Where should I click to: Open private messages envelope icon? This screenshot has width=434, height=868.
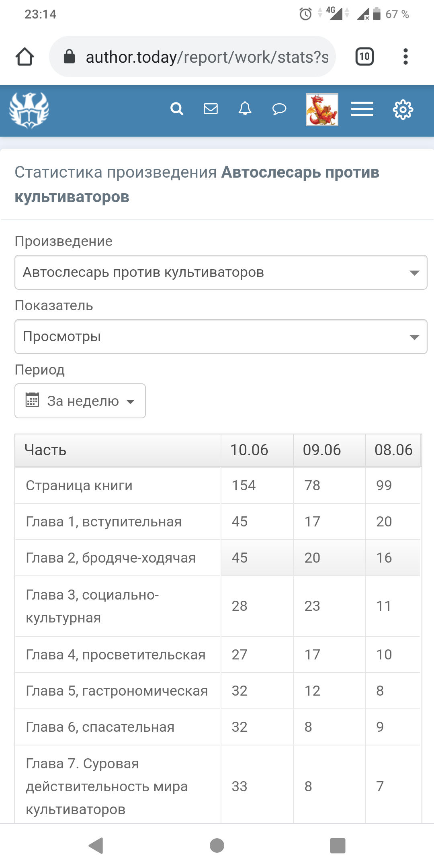pos(211,109)
